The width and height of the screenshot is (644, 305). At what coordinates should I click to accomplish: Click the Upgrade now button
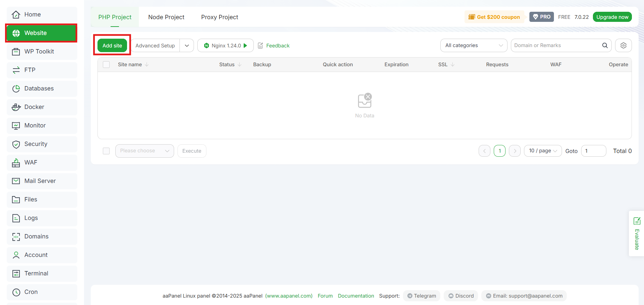(612, 17)
